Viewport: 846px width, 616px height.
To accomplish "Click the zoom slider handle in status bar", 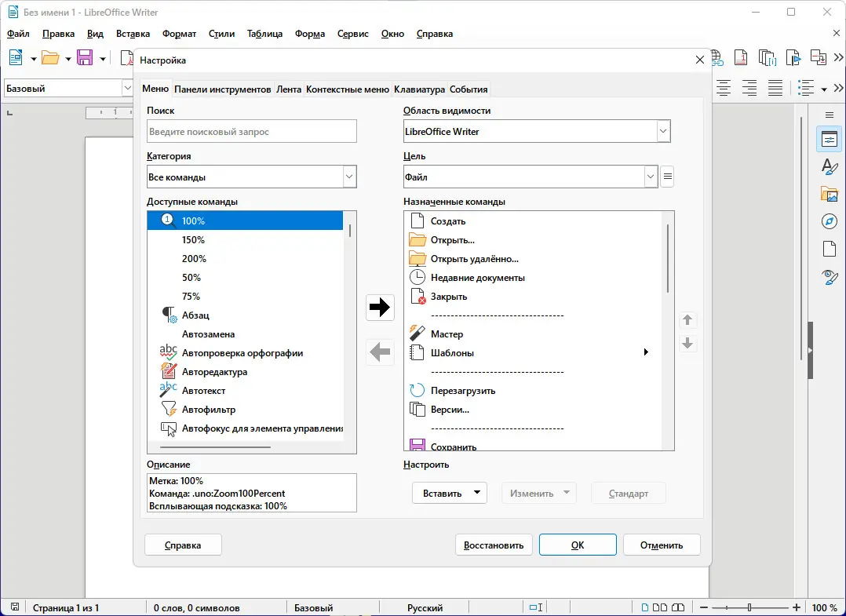I will pyautogui.click(x=749, y=607).
